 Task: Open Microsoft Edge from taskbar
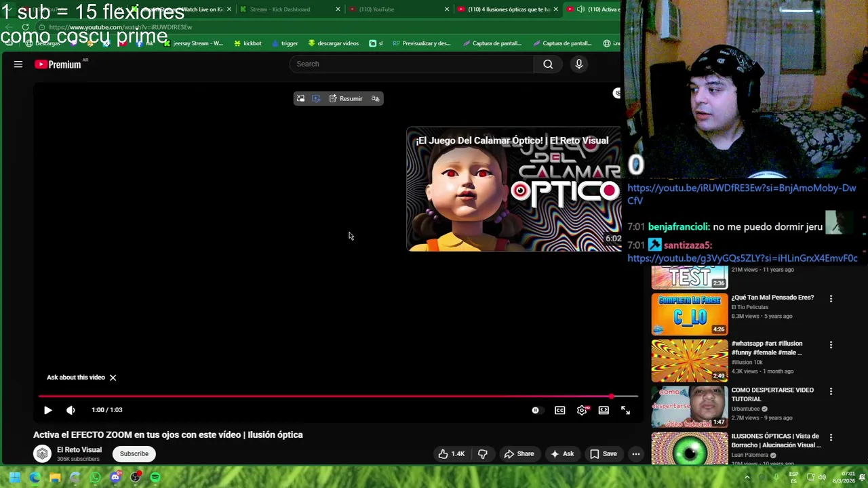click(x=35, y=477)
